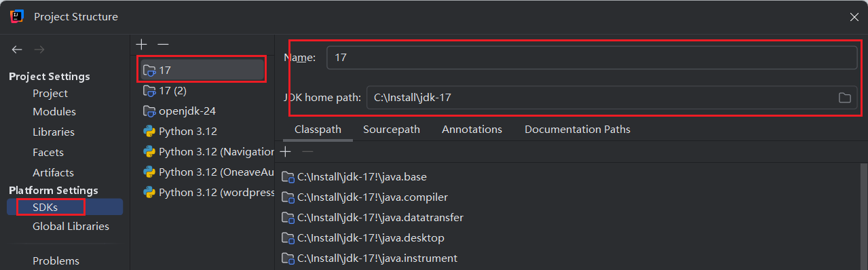Open the Sourcepath tab
The width and height of the screenshot is (868, 270).
(392, 129)
